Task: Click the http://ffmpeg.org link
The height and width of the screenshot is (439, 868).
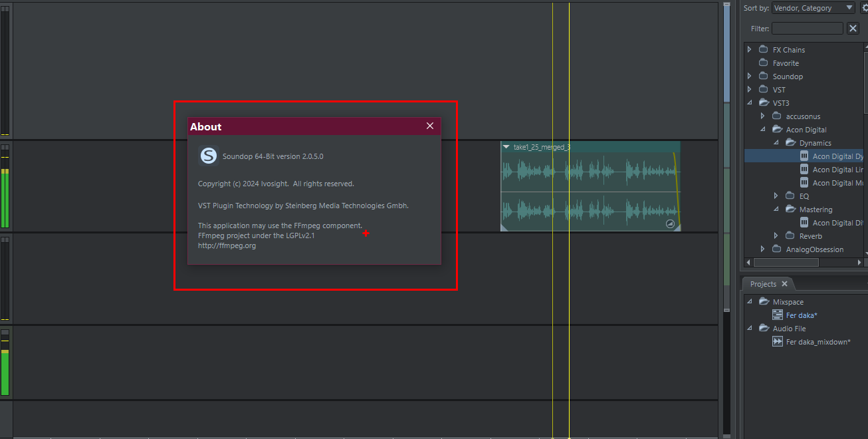Action: pos(227,245)
